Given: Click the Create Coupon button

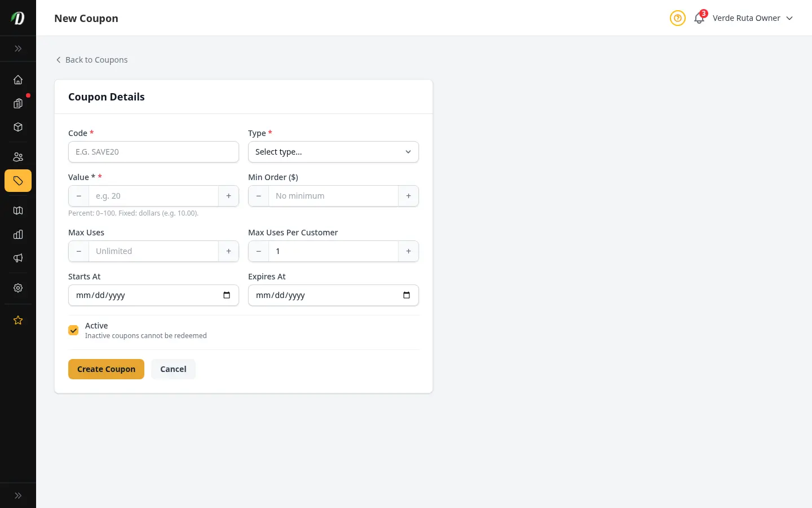Looking at the screenshot, I should click(106, 369).
